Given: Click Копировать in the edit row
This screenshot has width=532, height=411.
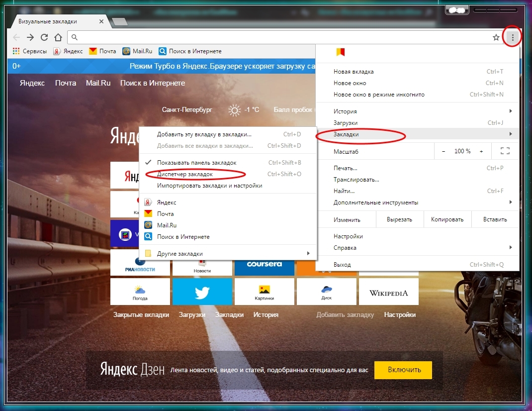Looking at the screenshot, I should [447, 219].
